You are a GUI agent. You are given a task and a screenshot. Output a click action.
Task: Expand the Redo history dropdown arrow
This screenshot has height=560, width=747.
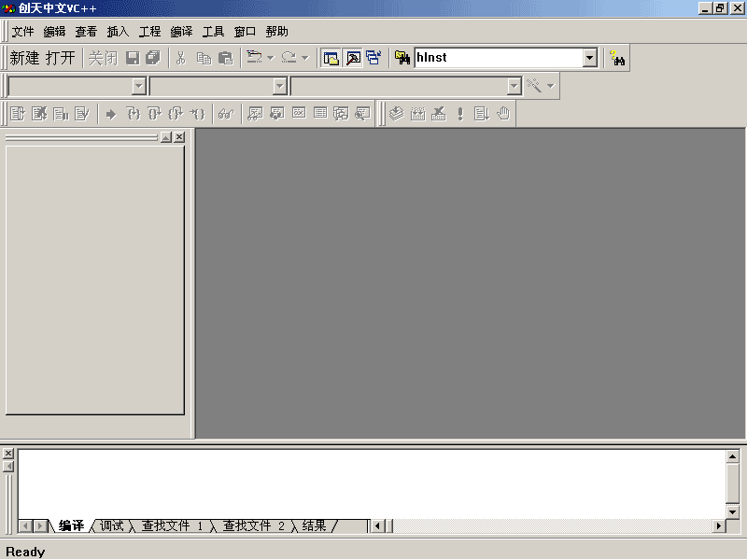(x=305, y=58)
